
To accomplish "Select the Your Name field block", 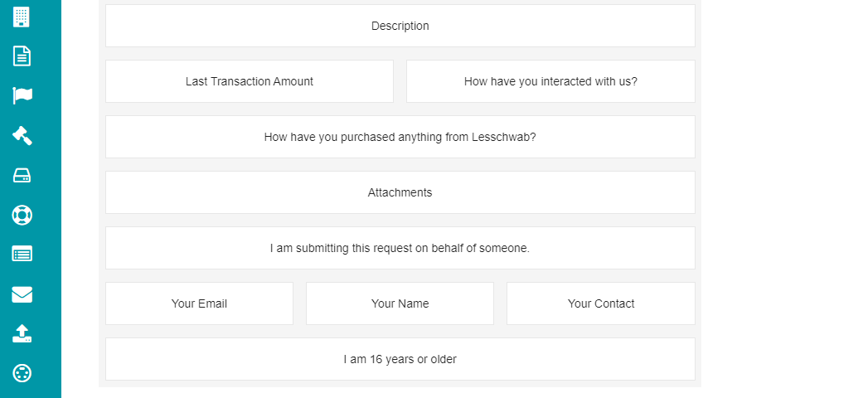I will point(400,303).
